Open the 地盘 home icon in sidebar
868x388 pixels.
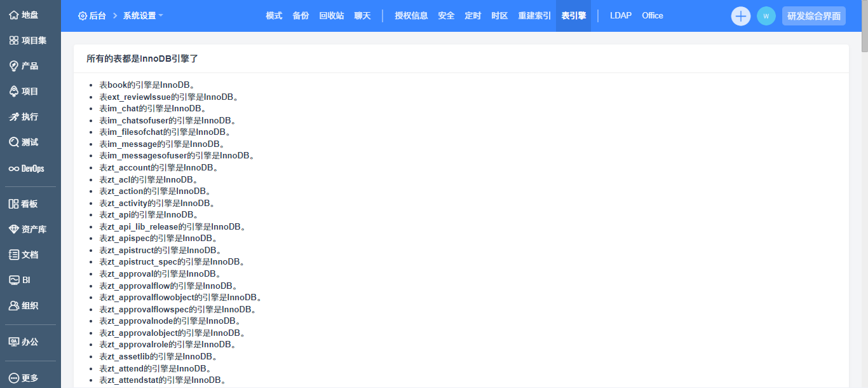(13, 15)
